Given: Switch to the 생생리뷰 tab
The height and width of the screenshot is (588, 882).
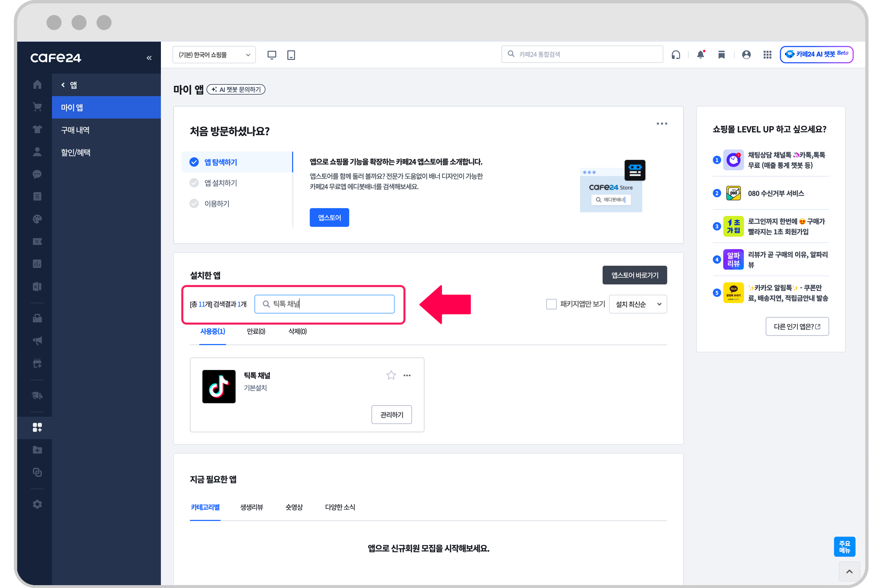Looking at the screenshot, I should click(x=252, y=507).
